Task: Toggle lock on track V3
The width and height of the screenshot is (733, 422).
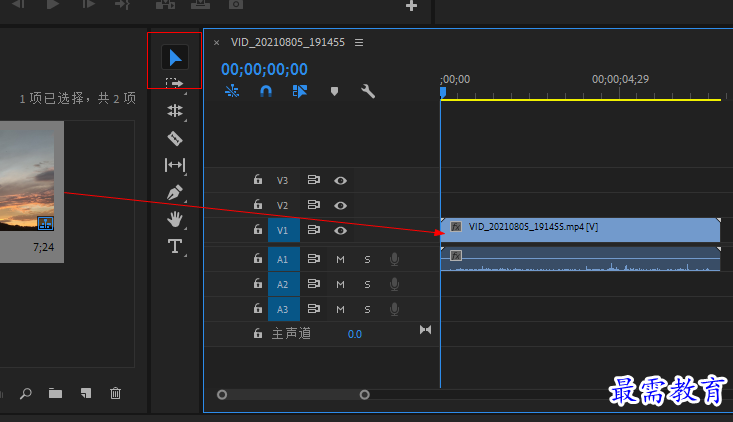Action: [258, 179]
